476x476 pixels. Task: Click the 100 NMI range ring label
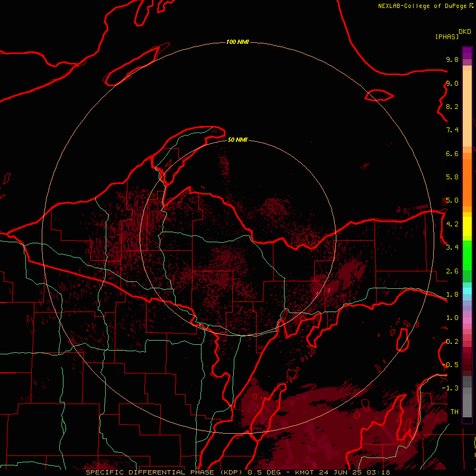(x=237, y=42)
